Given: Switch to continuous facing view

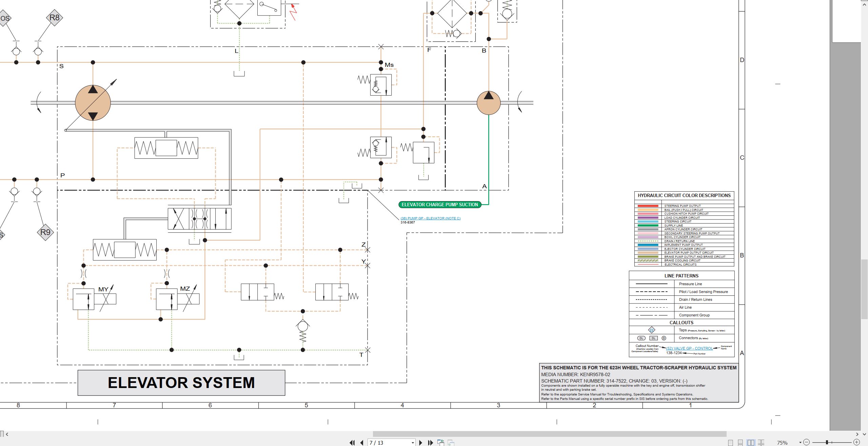Looking at the screenshot, I should click(x=761, y=443).
